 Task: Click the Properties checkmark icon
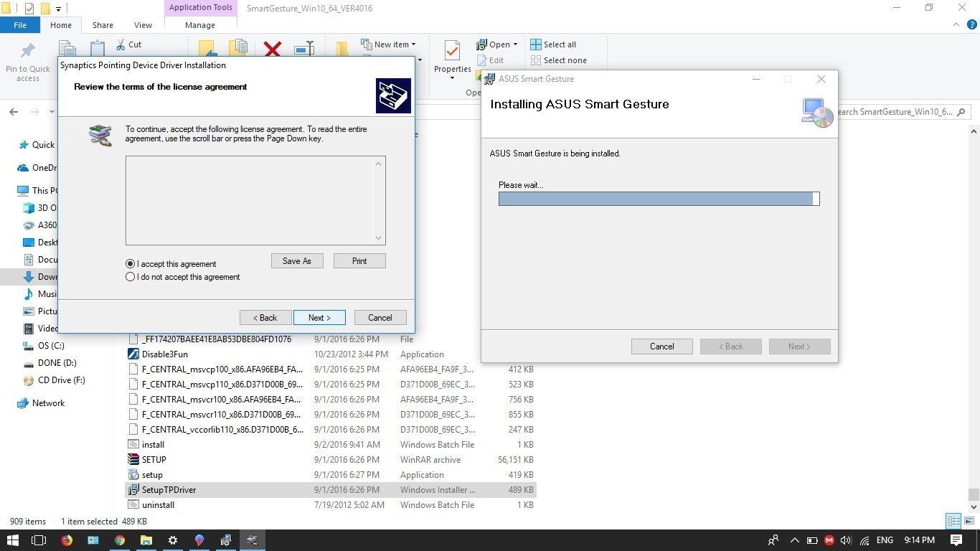pyautogui.click(x=452, y=51)
